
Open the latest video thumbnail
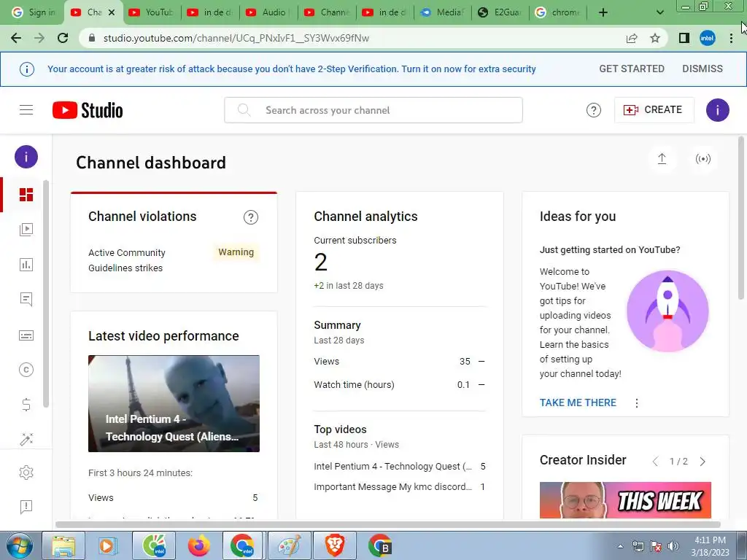coord(174,403)
